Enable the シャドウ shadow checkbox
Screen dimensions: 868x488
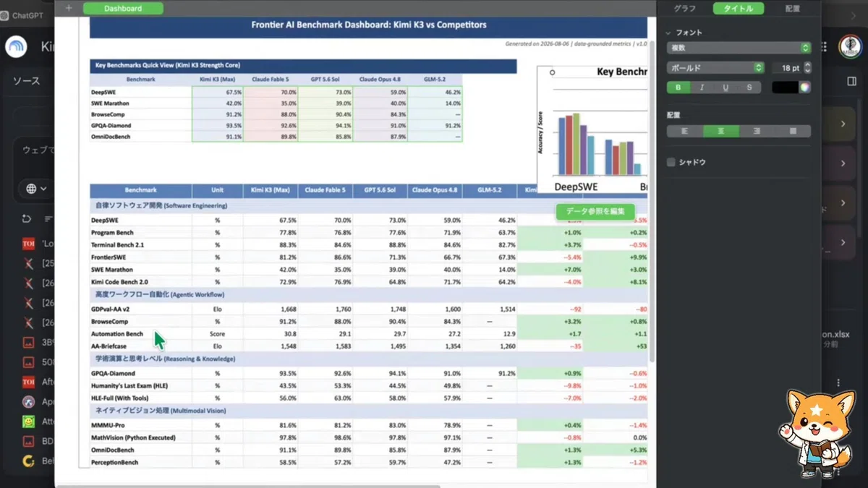[x=671, y=162]
